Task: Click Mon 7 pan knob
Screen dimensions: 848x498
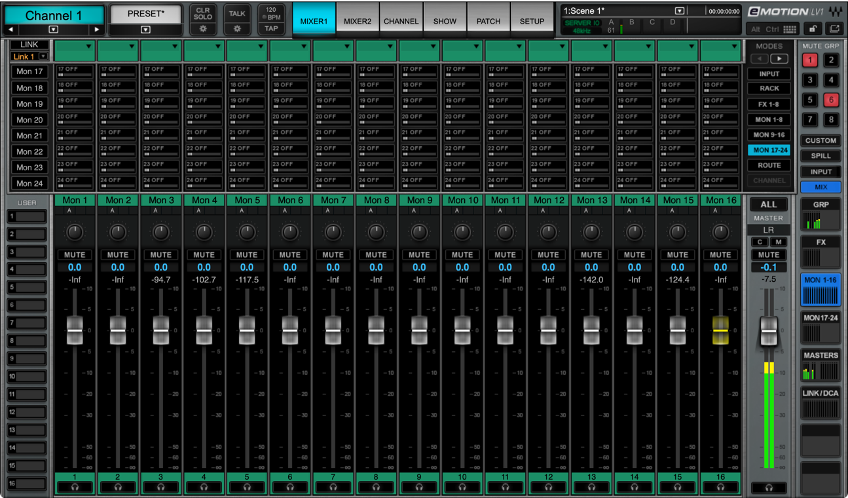Action: pyautogui.click(x=333, y=233)
